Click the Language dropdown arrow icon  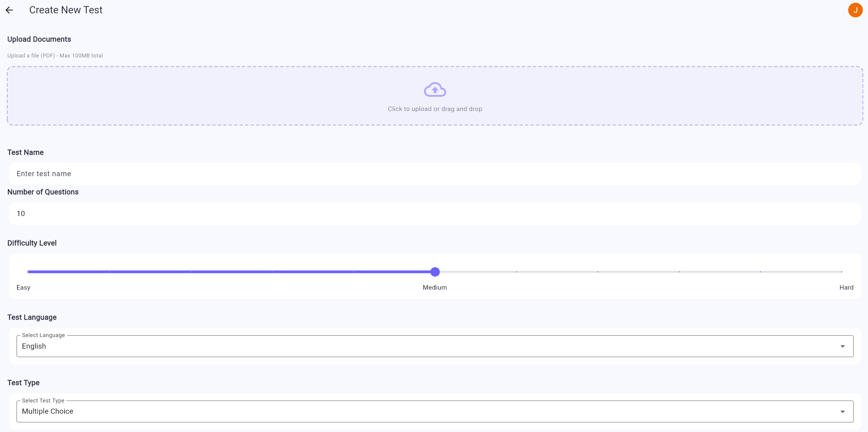pyautogui.click(x=842, y=346)
